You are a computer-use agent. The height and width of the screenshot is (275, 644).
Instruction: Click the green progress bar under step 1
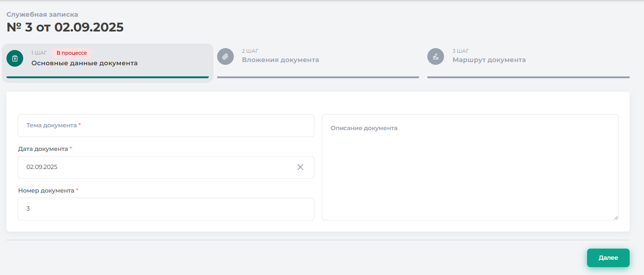tap(107, 77)
